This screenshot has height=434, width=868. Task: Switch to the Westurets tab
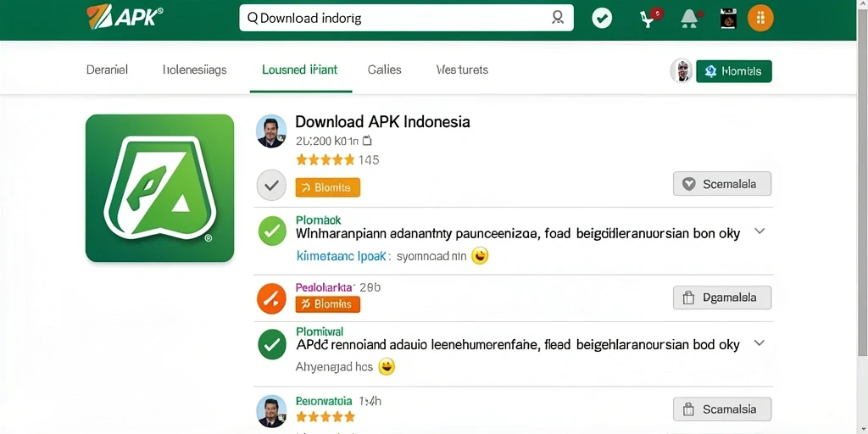pyautogui.click(x=462, y=70)
